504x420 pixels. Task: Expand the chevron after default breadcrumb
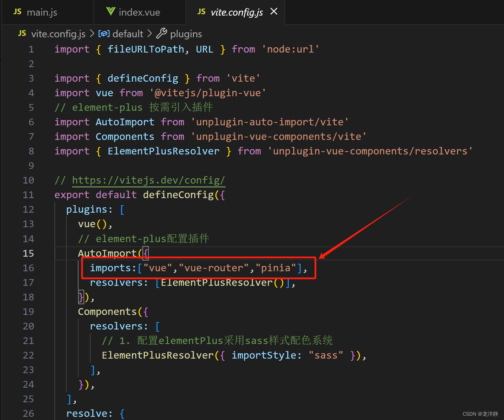(150, 33)
